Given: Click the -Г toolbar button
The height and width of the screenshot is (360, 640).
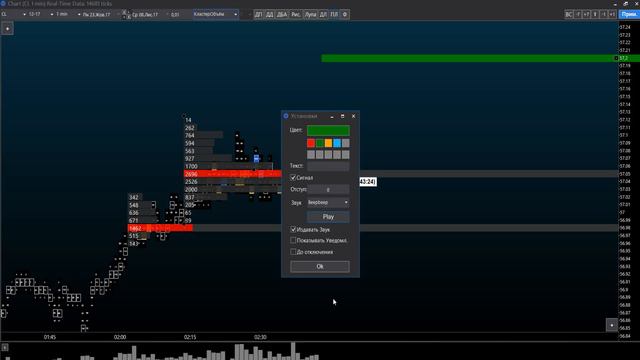Looking at the screenshot, I should [x=578, y=14].
